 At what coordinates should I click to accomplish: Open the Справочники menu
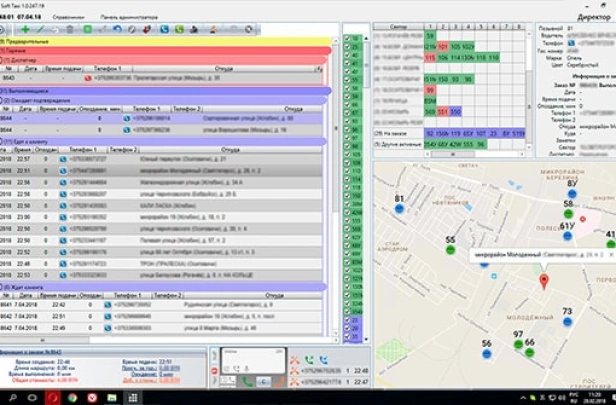coord(68,17)
